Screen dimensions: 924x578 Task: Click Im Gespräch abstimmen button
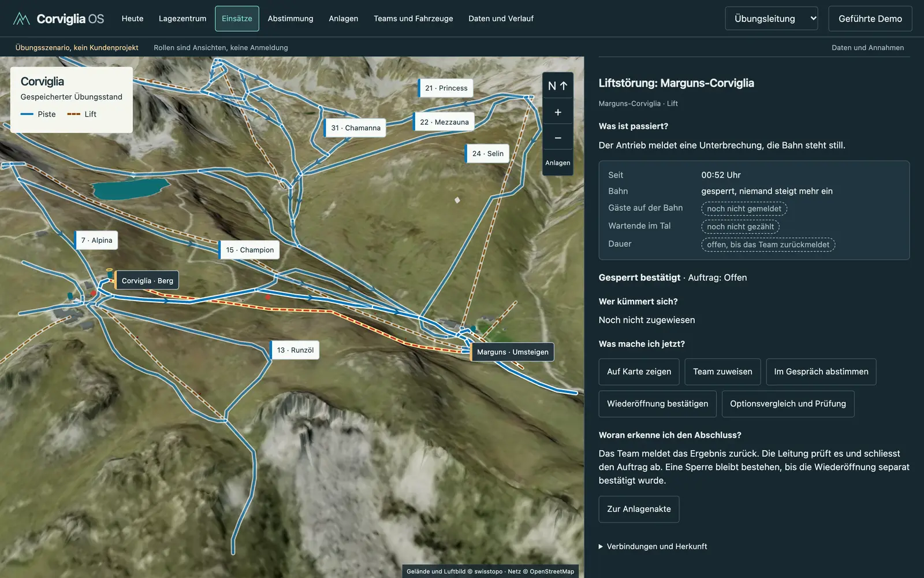click(x=821, y=372)
